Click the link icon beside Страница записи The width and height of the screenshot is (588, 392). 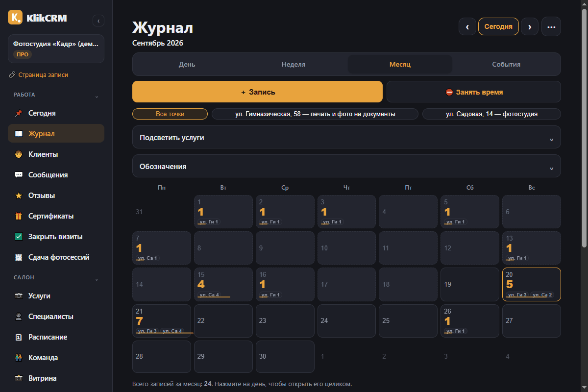[12, 75]
